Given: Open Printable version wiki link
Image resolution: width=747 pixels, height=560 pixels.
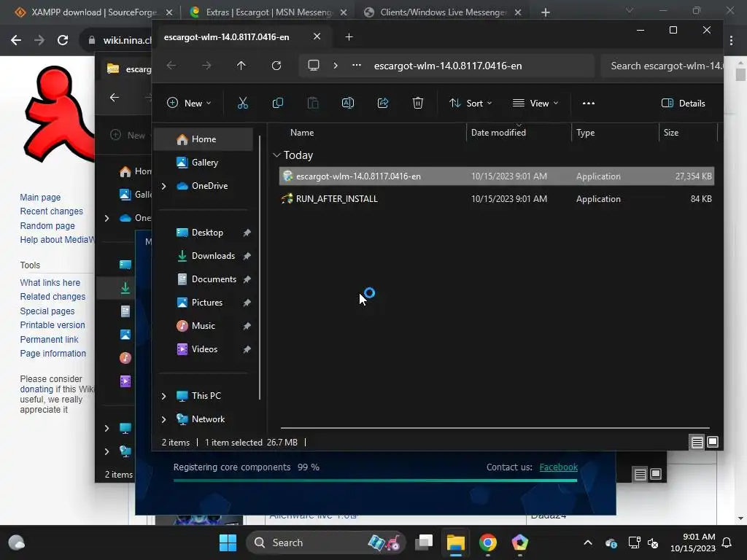Looking at the screenshot, I should pyautogui.click(x=53, y=325).
